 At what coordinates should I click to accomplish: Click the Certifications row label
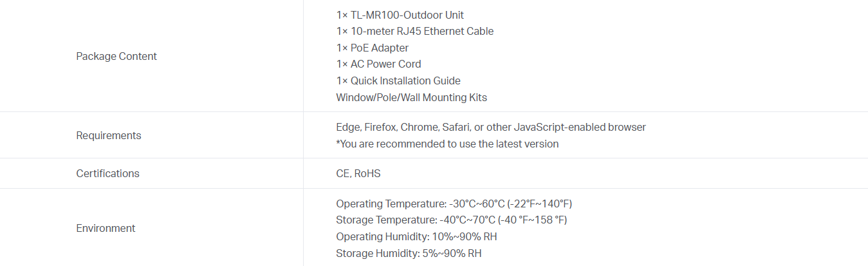click(x=107, y=173)
